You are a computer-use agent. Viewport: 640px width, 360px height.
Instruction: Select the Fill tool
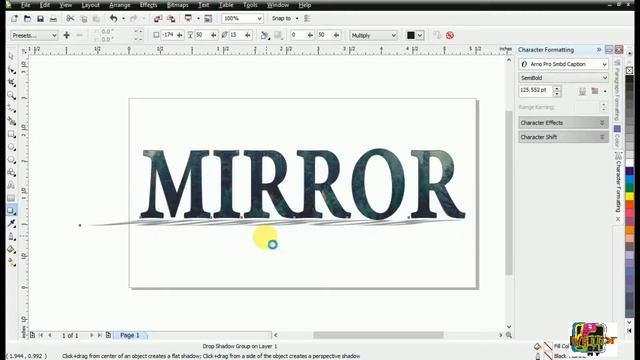11,250
